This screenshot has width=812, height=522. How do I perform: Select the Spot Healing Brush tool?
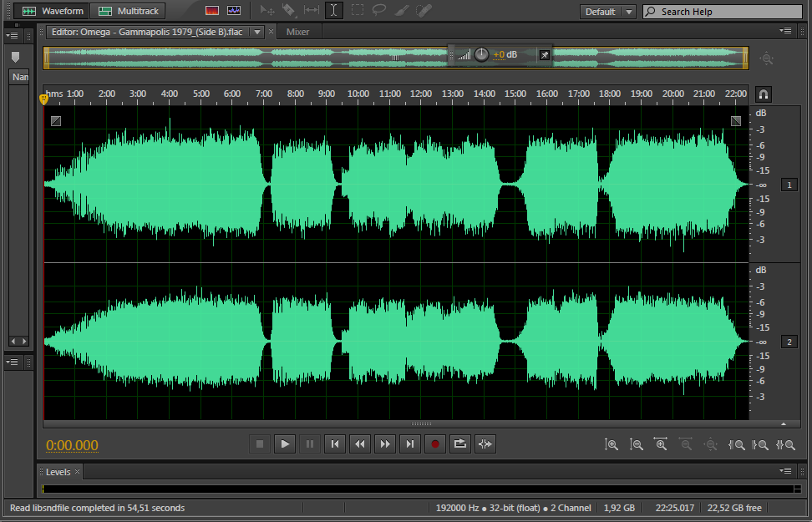click(424, 10)
